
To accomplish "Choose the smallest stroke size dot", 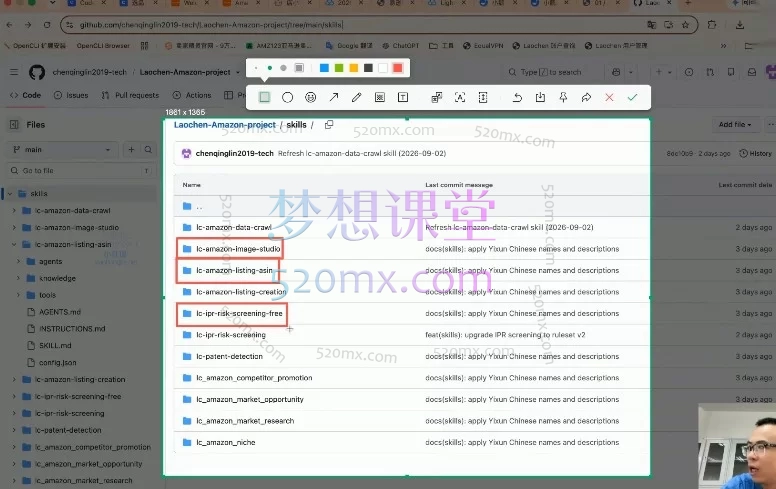I will coord(256,68).
